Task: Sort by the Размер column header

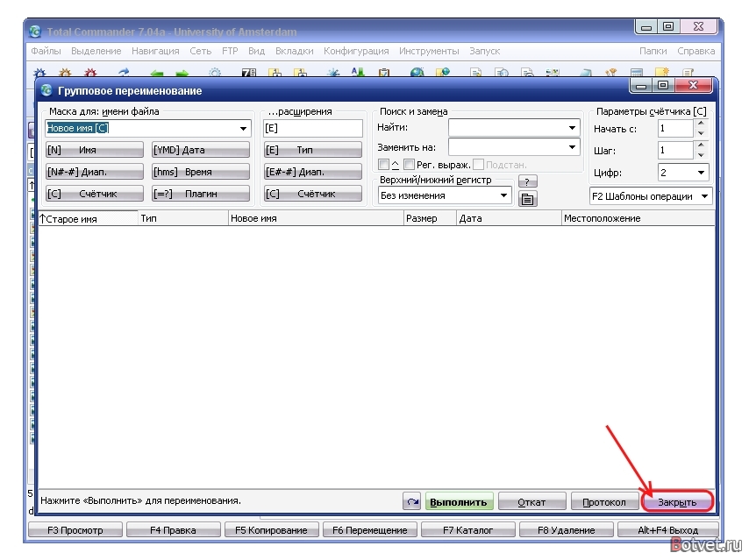Action: click(430, 218)
